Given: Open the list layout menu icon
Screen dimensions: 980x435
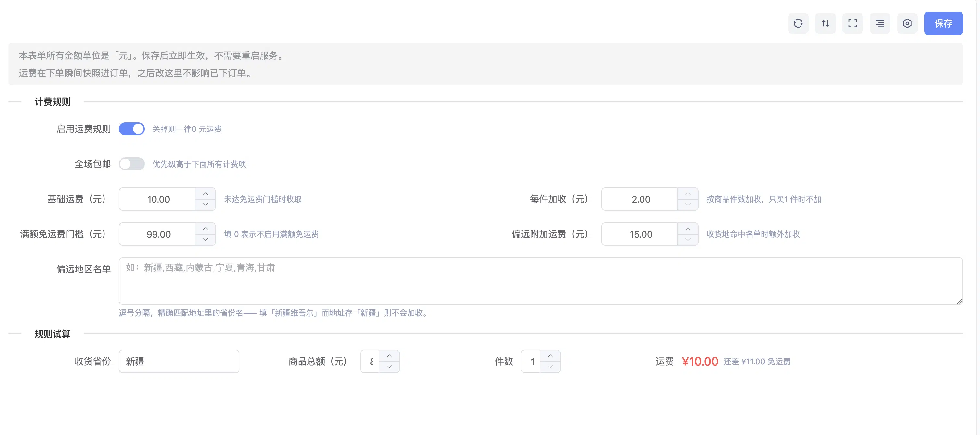Looking at the screenshot, I should click(x=880, y=23).
